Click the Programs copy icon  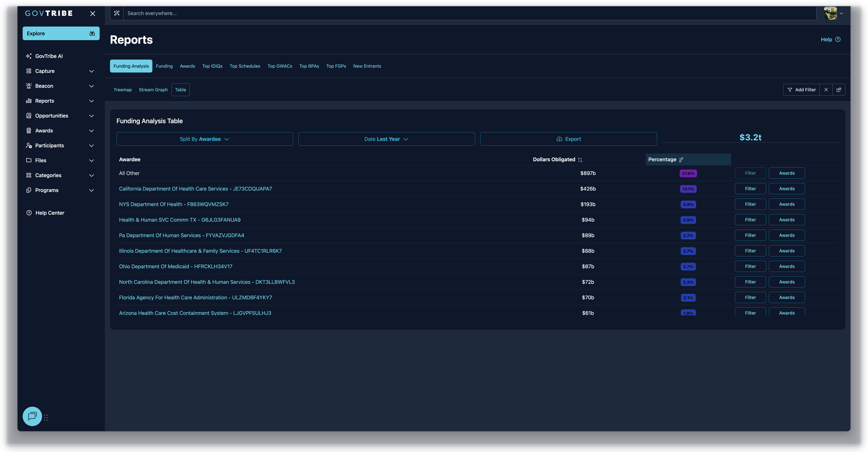(x=29, y=190)
